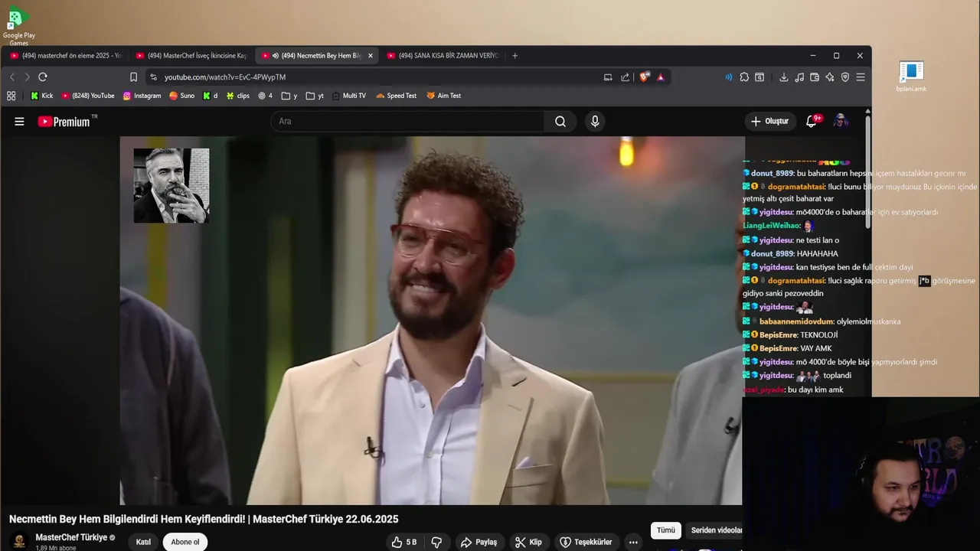Dislike the video with thumbs down
The image size is (980, 551).
point(436,542)
